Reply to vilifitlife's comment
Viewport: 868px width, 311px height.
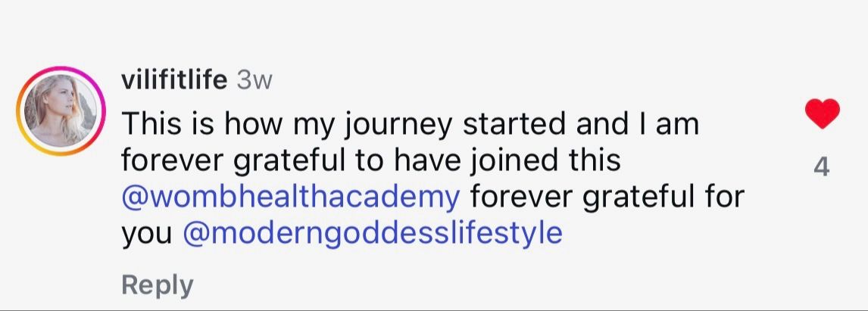point(158,286)
